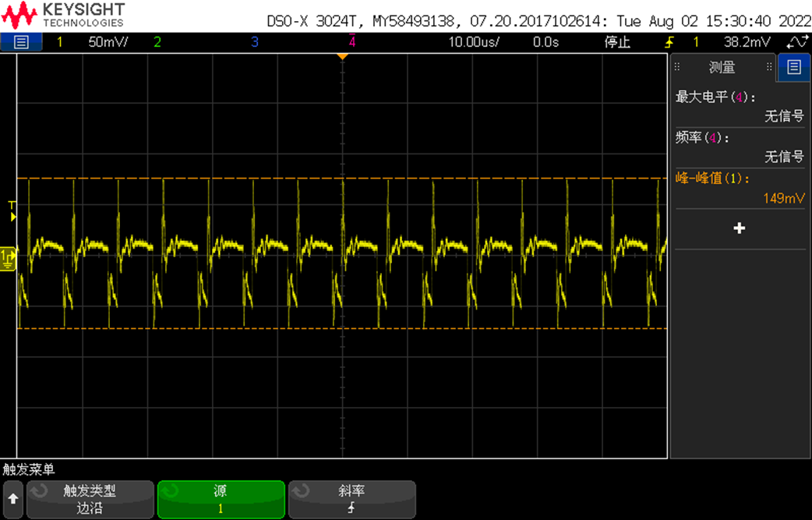The image size is (812, 520).
Task: Toggle channel 4 on
Action: [352, 42]
